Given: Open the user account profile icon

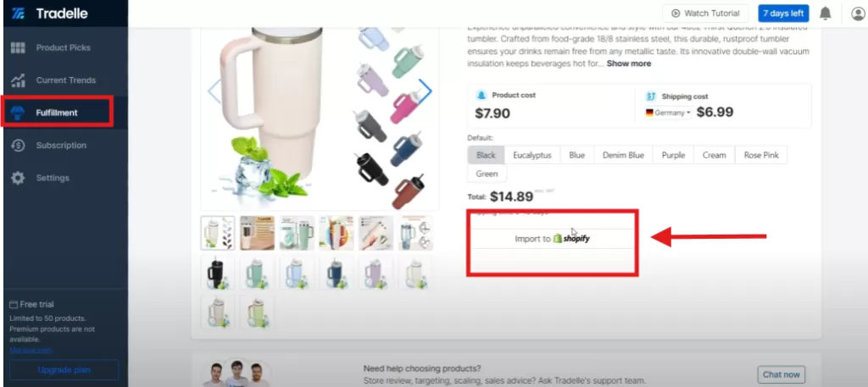Looking at the screenshot, I should (858, 14).
